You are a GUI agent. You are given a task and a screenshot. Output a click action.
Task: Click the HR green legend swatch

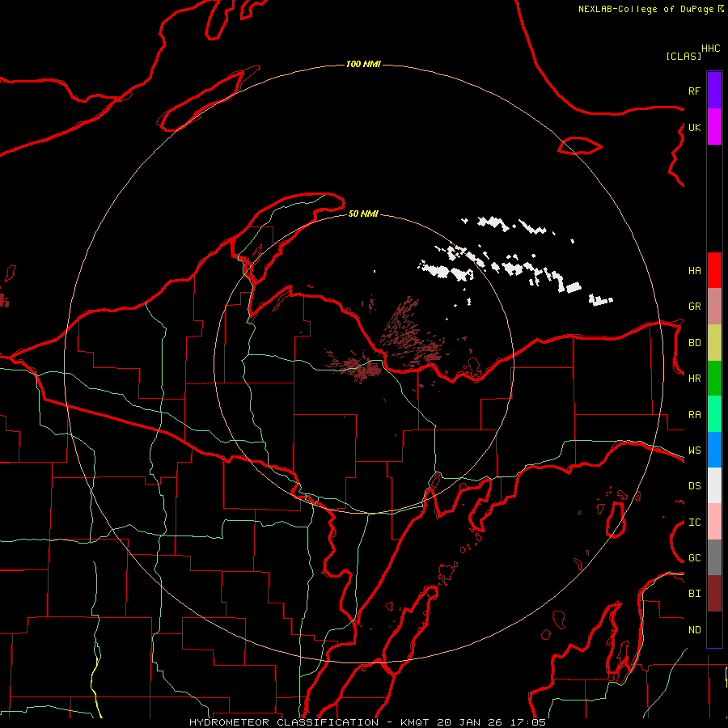coord(714,378)
